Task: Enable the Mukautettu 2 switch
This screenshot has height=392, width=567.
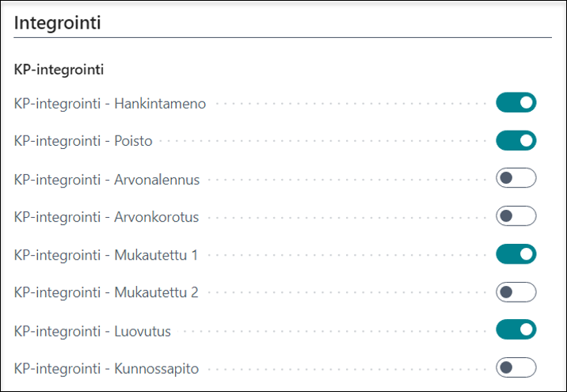Action: click(516, 292)
